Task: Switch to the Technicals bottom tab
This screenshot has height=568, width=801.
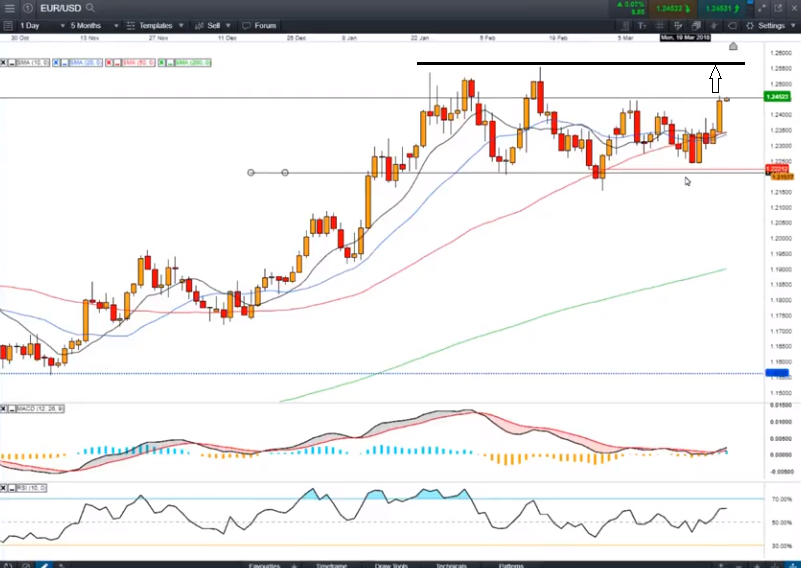Action: (x=451, y=564)
